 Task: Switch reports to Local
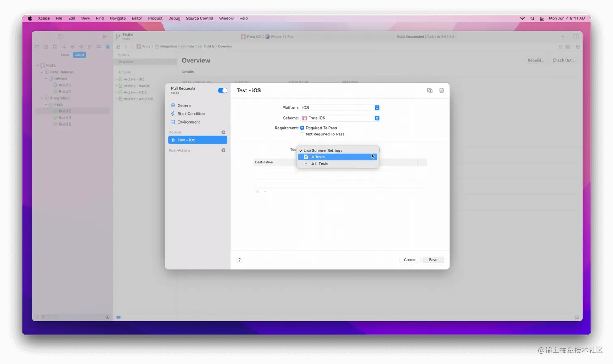pyautogui.click(x=65, y=55)
